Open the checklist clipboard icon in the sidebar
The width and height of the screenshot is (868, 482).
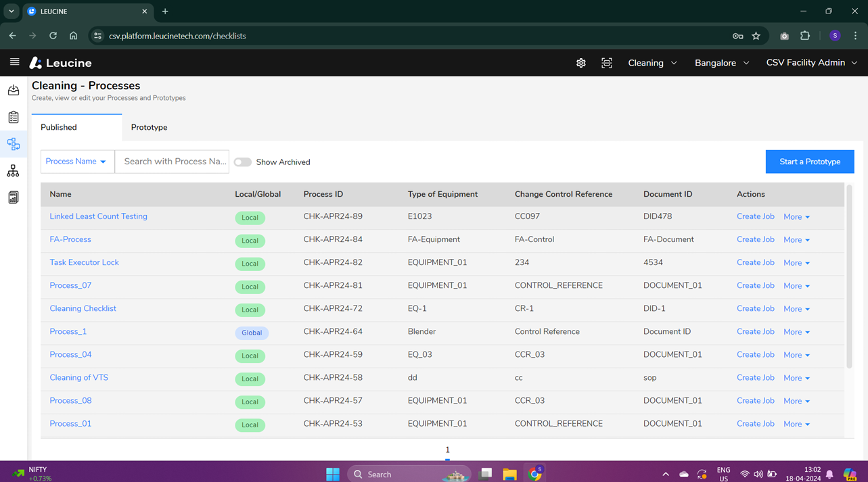14,117
